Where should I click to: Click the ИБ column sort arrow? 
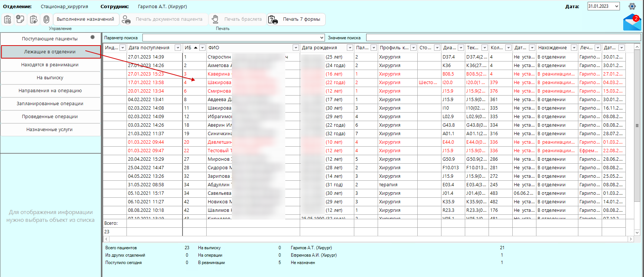click(195, 48)
